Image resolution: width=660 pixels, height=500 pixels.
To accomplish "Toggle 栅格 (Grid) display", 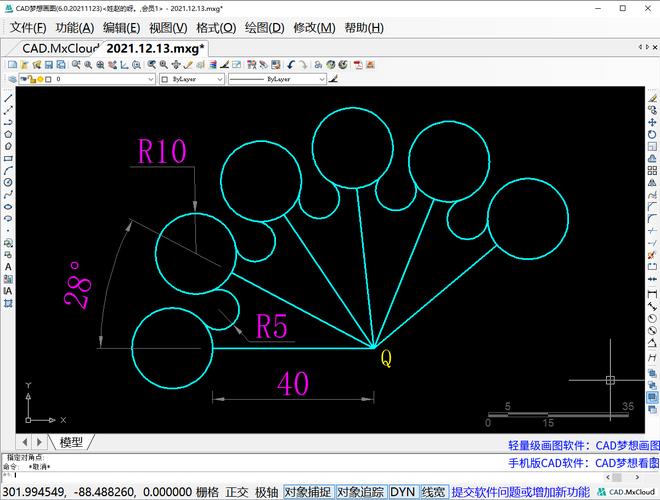I will point(207,492).
